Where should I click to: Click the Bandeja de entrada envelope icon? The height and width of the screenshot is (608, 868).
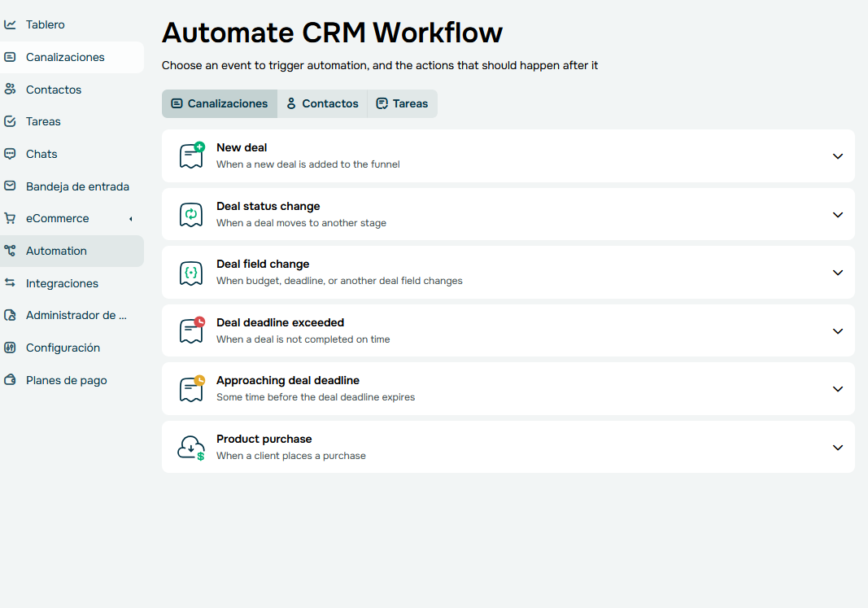coord(10,186)
